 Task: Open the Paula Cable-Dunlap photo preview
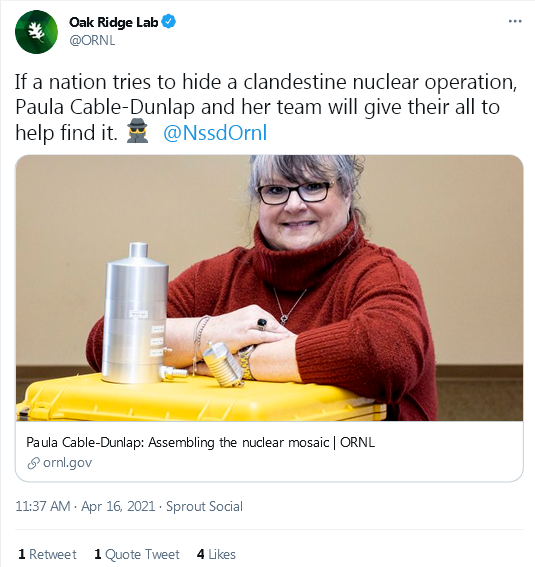click(x=269, y=288)
